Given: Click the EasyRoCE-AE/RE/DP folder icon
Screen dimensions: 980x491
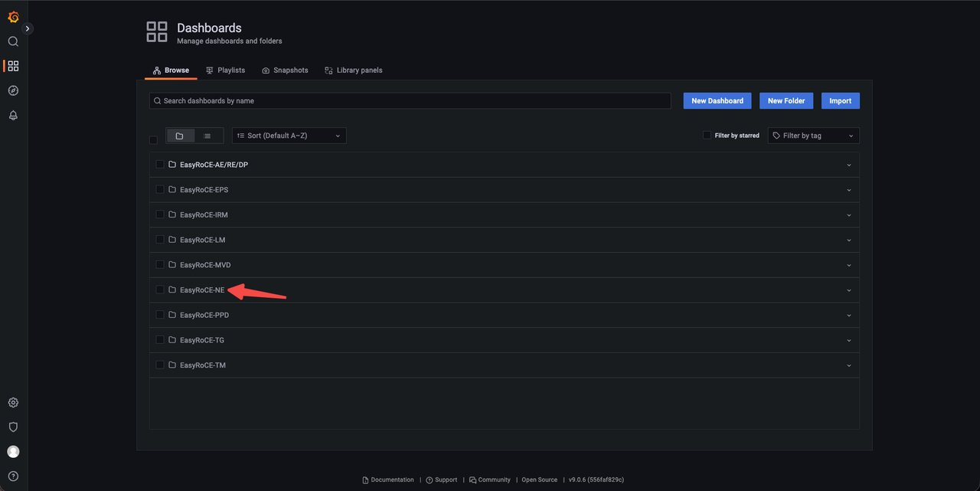Looking at the screenshot, I should pyautogui.click(x=172, y=165).
